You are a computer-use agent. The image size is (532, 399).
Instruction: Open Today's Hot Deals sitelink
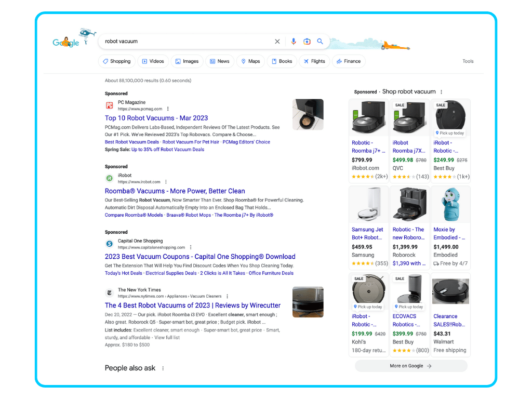tap(124, 273)
